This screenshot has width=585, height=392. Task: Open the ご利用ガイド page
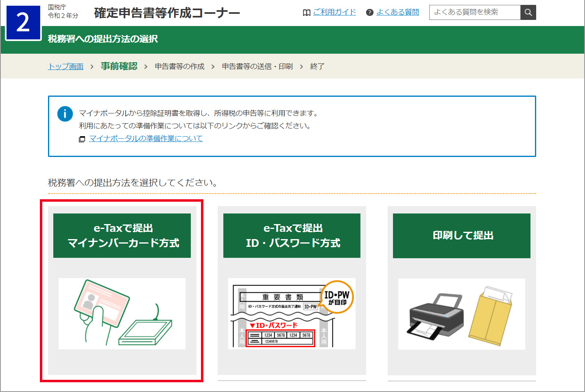pos(335,12)
